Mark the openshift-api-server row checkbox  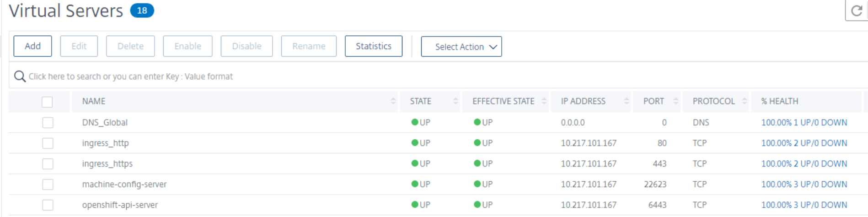[48, 205]
